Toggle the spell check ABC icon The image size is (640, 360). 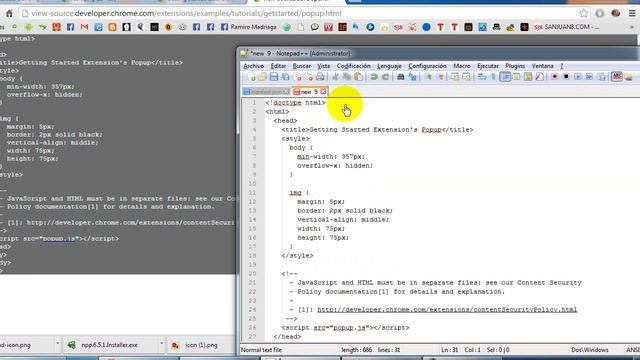click(x=616, y=77)
